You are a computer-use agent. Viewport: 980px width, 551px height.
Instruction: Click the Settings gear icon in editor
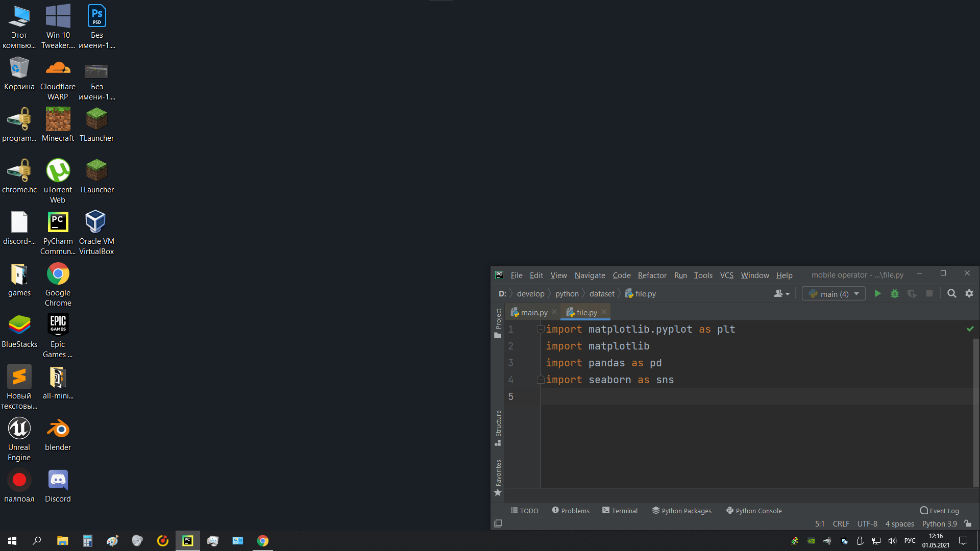[x=969, y=293]
